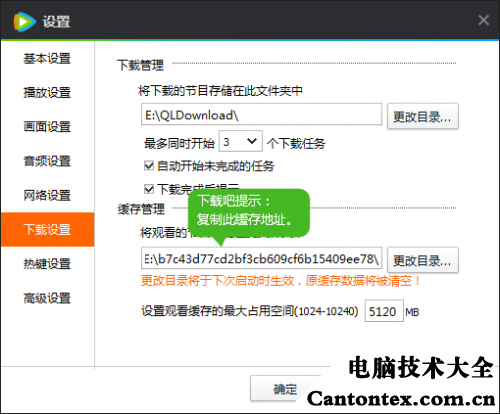Close the settings dialog with X
This screenshot has width=500, height=414.
tap(483, 20)
